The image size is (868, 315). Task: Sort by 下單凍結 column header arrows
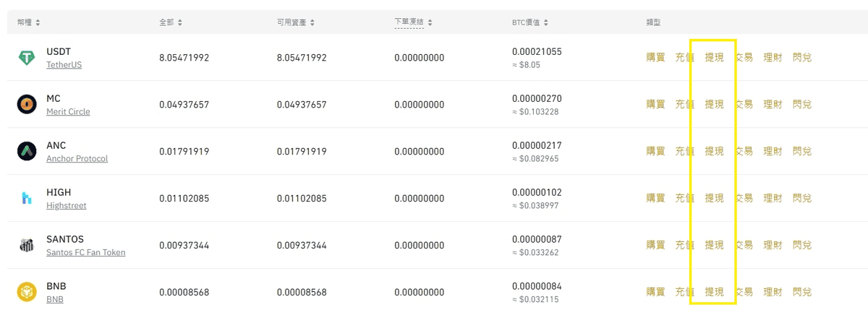point(430,22)
